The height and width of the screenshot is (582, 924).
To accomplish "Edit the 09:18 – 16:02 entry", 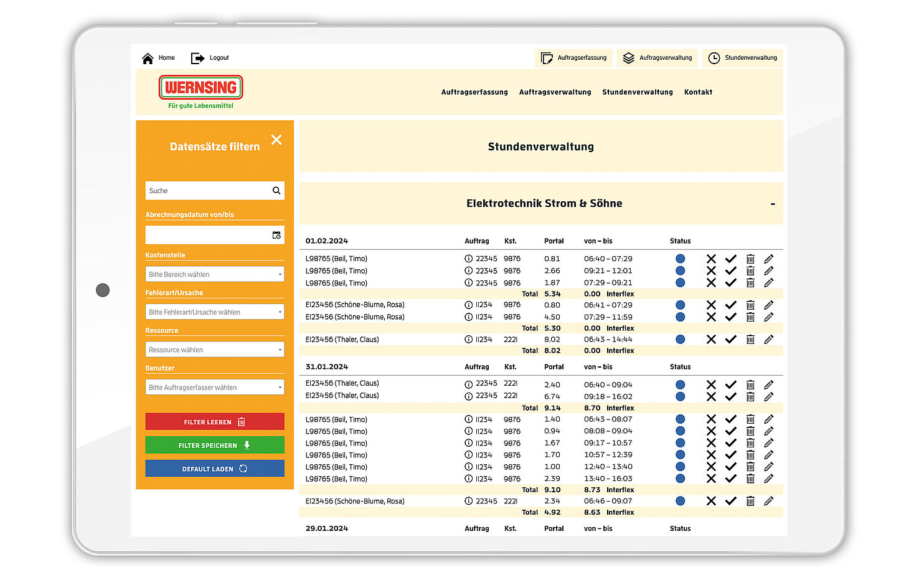I will [769, 396].
